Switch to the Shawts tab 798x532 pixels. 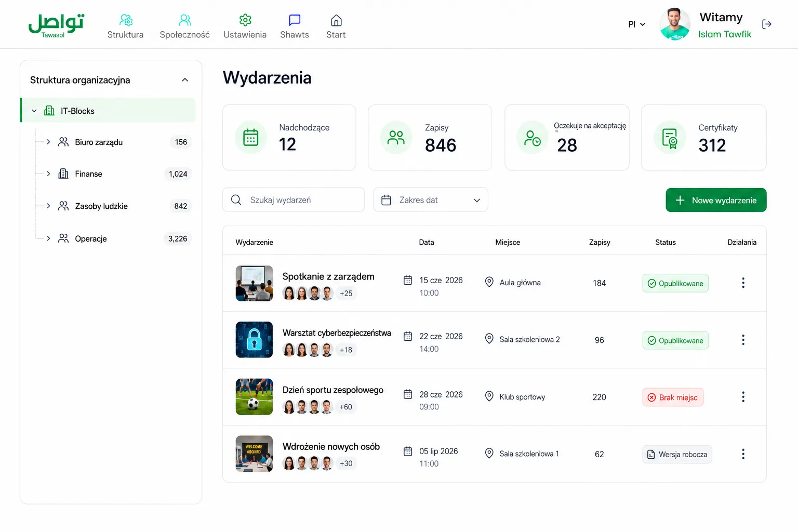295,27
